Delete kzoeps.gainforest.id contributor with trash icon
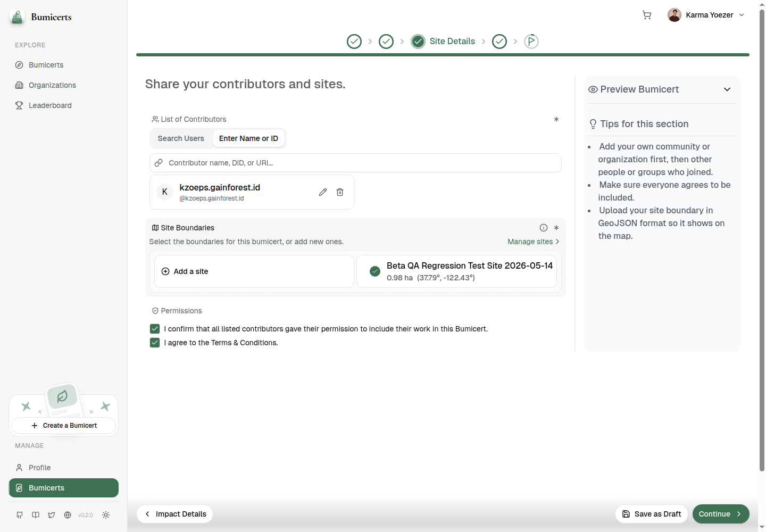The image size is (766, 532). click(x=340, y=192)
